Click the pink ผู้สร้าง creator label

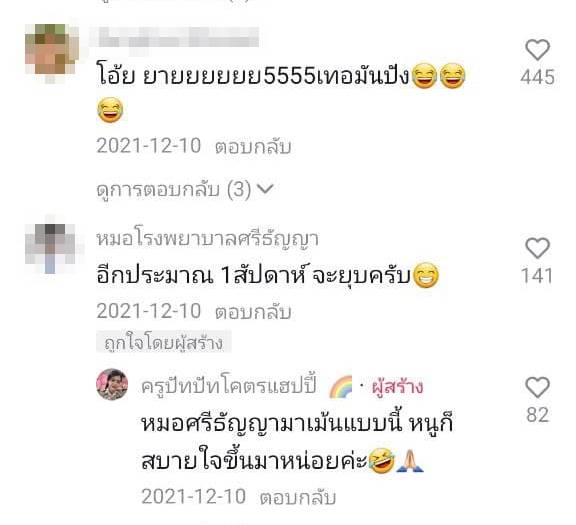[397, 386]
